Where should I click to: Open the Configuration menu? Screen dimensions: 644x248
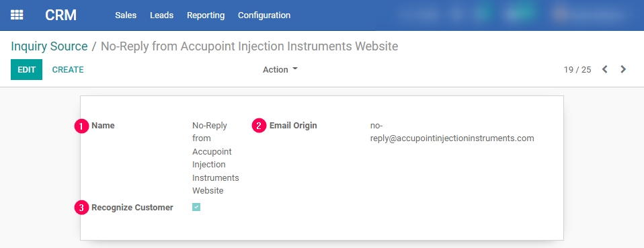point(264,15)
